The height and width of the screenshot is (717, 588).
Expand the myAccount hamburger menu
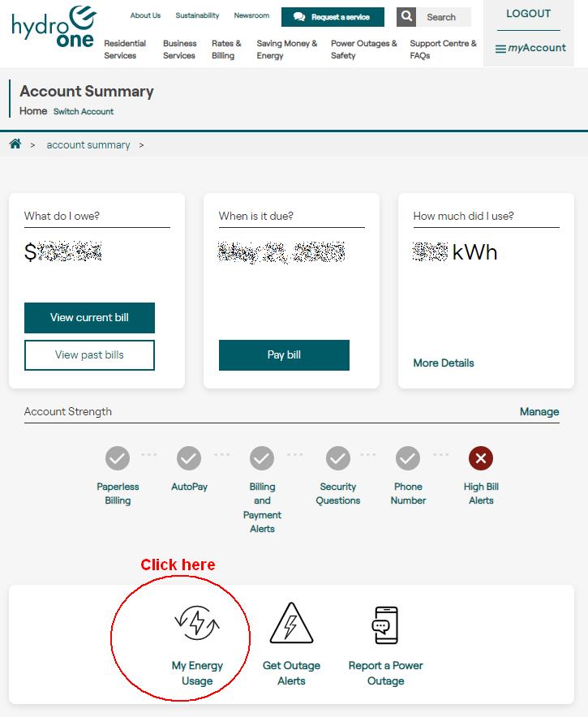coord(530,48)
